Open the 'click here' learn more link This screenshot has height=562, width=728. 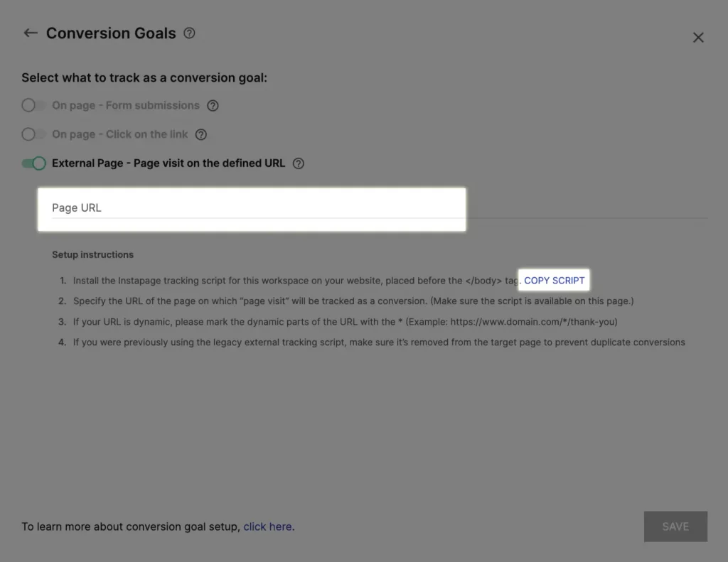click(x=267, y=526)
